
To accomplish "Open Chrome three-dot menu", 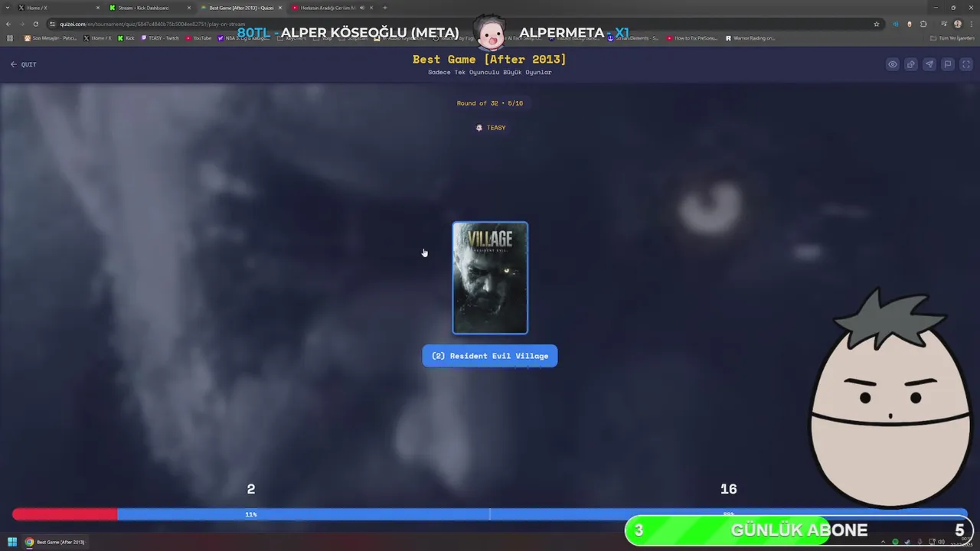I will pos(971,24).
